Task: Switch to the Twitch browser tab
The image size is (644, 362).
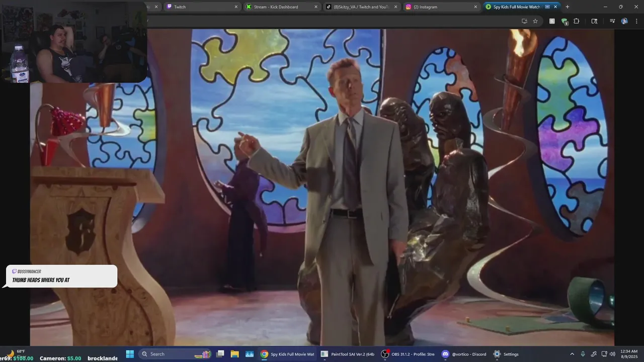Action: coord(201,7)
